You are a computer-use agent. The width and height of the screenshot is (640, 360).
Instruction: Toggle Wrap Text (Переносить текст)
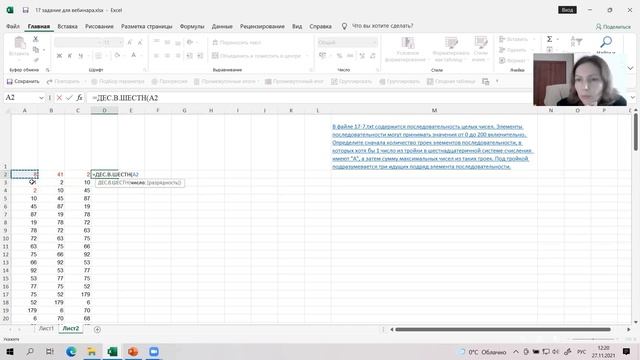pos(236,42)
